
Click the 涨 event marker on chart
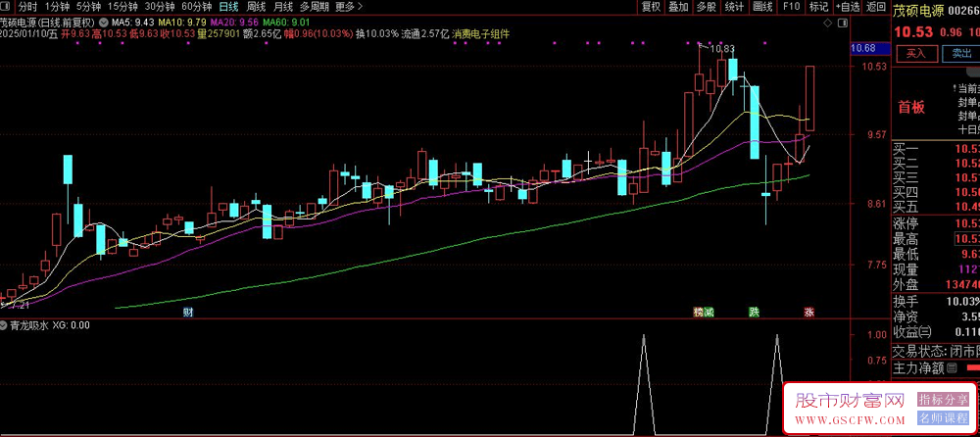(x=808, y=312)
